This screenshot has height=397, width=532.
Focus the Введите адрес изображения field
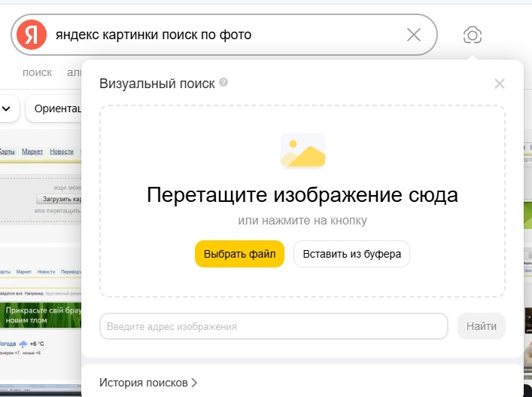click(x=274, y=326)
